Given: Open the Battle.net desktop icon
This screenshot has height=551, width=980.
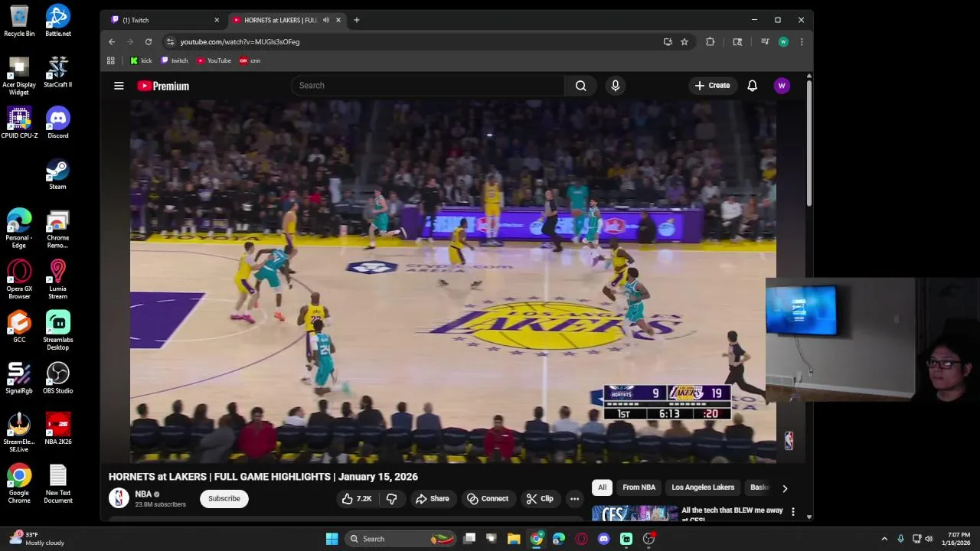Looking at the screenshot, I should click(57, 21).
